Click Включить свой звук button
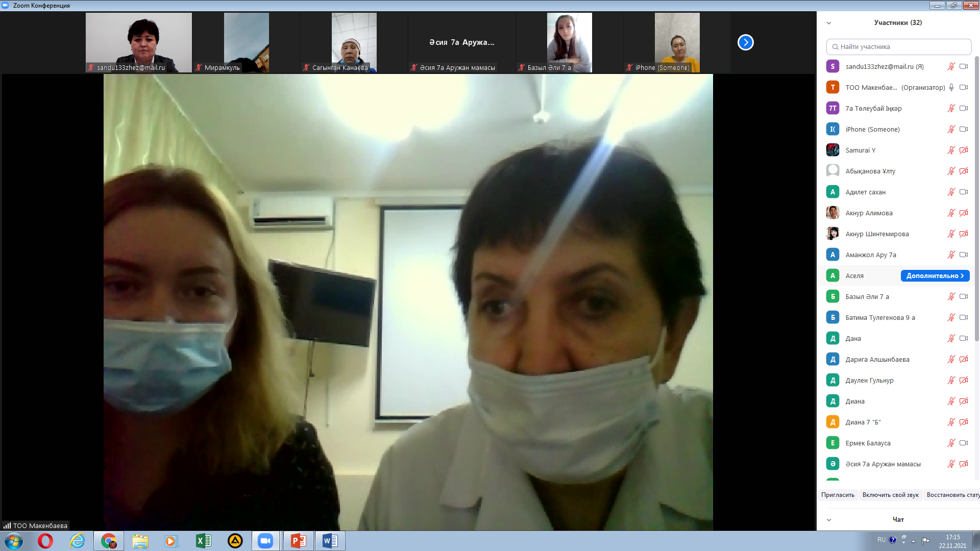980x551 pixels. (890, 495)
